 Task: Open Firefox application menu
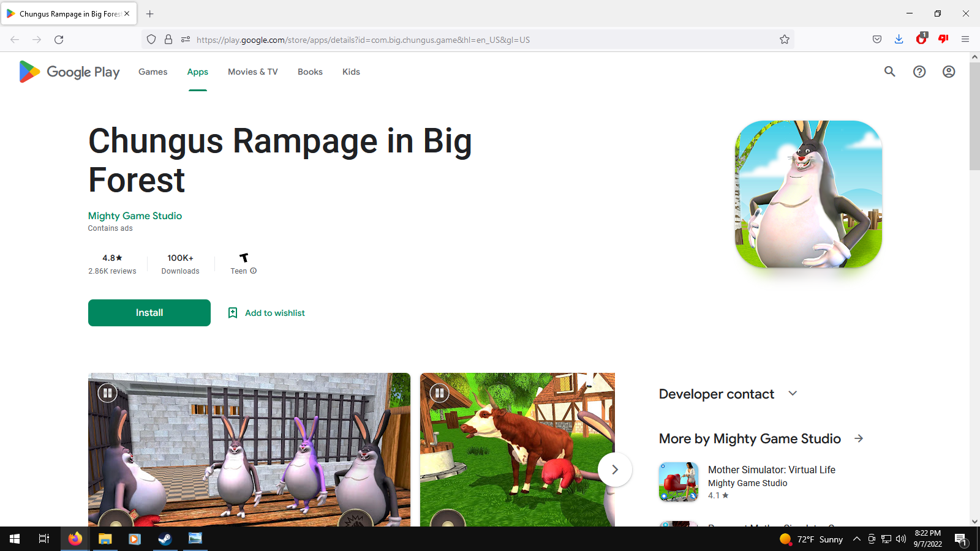965,40
